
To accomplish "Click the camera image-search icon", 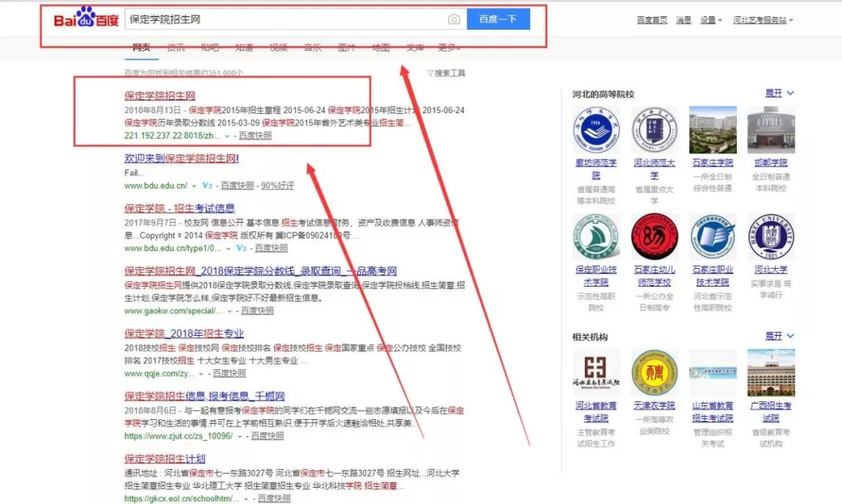I will pos(454,19).
